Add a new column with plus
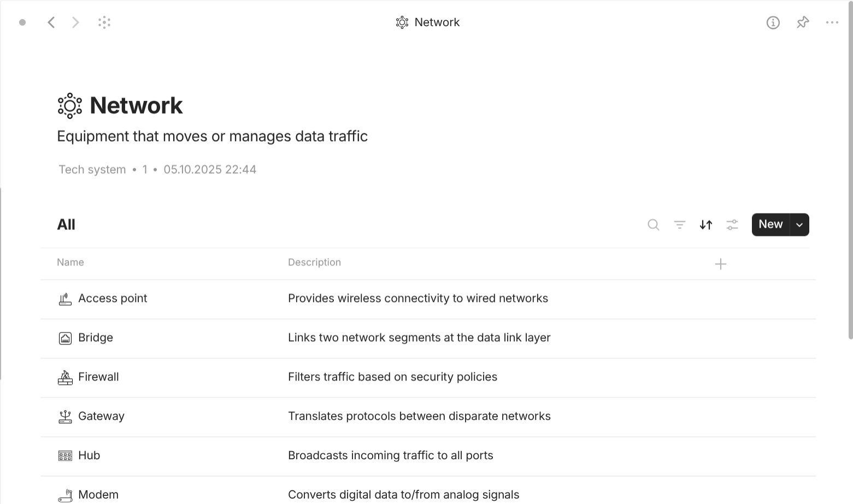This screenshot has height=504, width=853. tap(721, 264)
